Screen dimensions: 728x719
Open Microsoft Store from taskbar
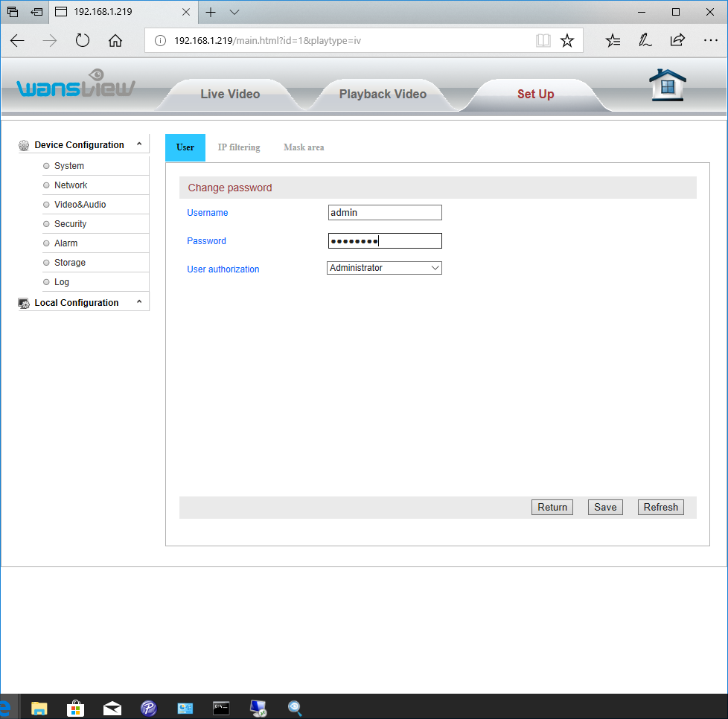75,709
